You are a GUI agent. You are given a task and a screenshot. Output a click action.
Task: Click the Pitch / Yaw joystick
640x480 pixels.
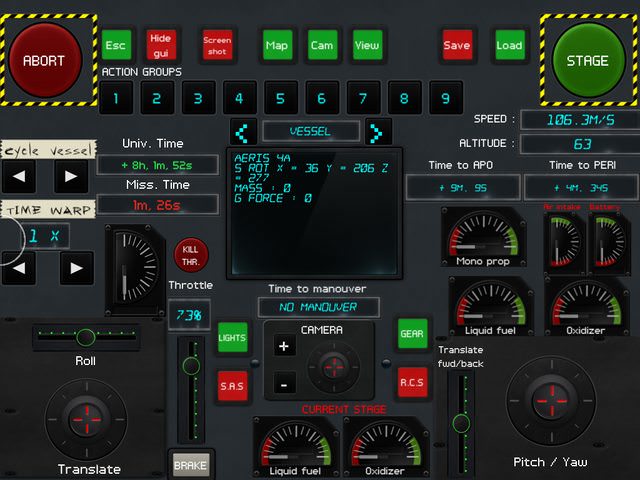click(x=551, y=401)
